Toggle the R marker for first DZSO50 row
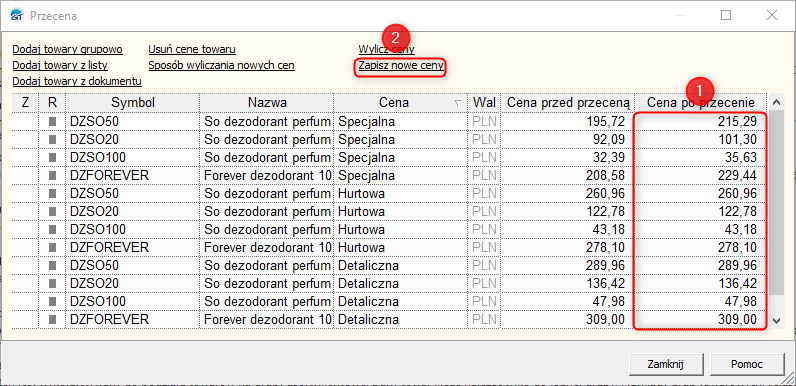Viewport: 796px width, 386px height. pos(52,121)
